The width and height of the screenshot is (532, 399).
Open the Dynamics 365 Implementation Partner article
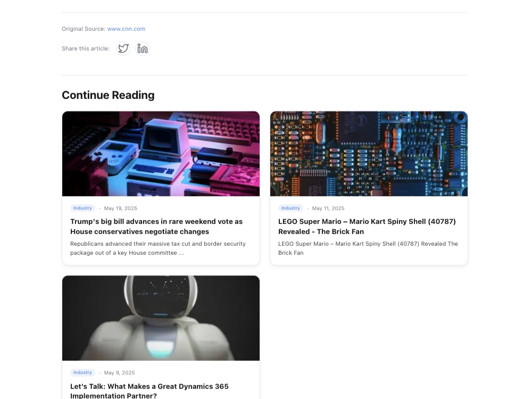149,391
